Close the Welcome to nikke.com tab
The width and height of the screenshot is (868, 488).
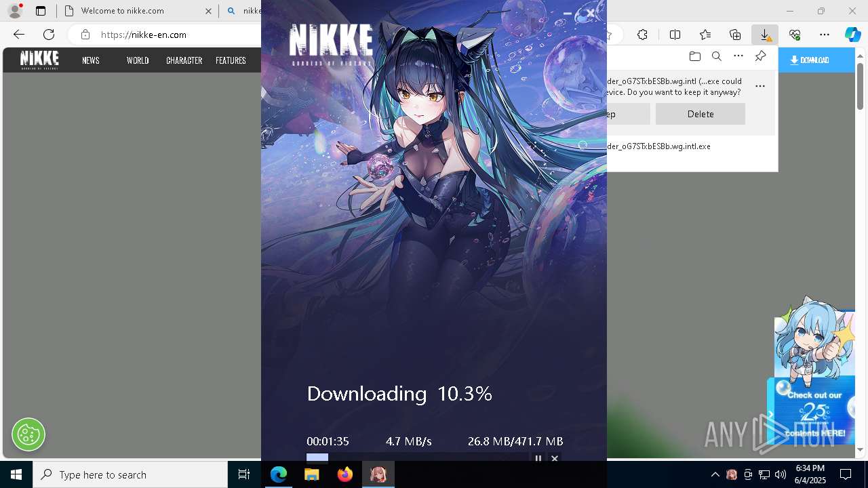coord(208,11)
